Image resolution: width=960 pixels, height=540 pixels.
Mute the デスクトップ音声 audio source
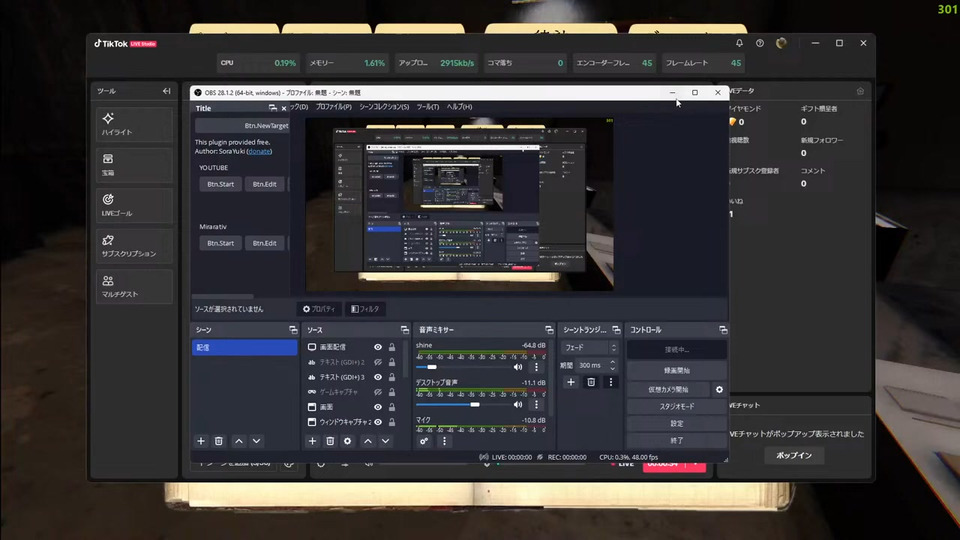[518, 405]
